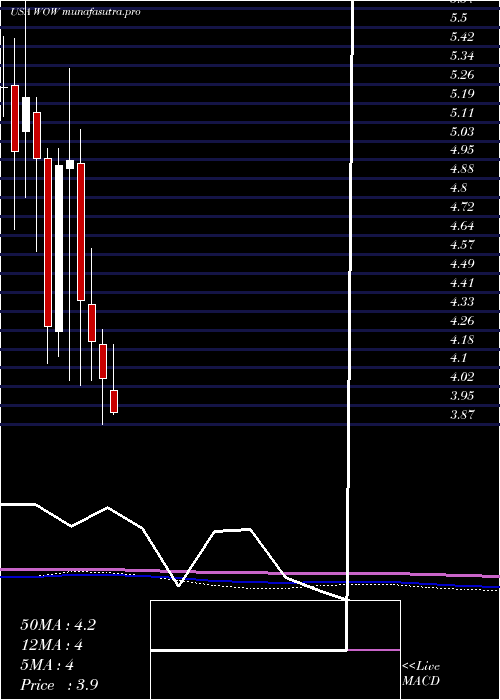Click the 5.03 price axis label
Screen dimensions: 500x700
(x=462, y=132)
